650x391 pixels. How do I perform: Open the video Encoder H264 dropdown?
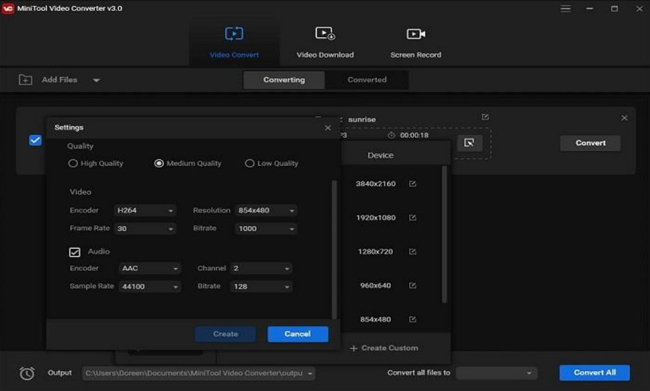pyautogui.click(x=145, y=211)
